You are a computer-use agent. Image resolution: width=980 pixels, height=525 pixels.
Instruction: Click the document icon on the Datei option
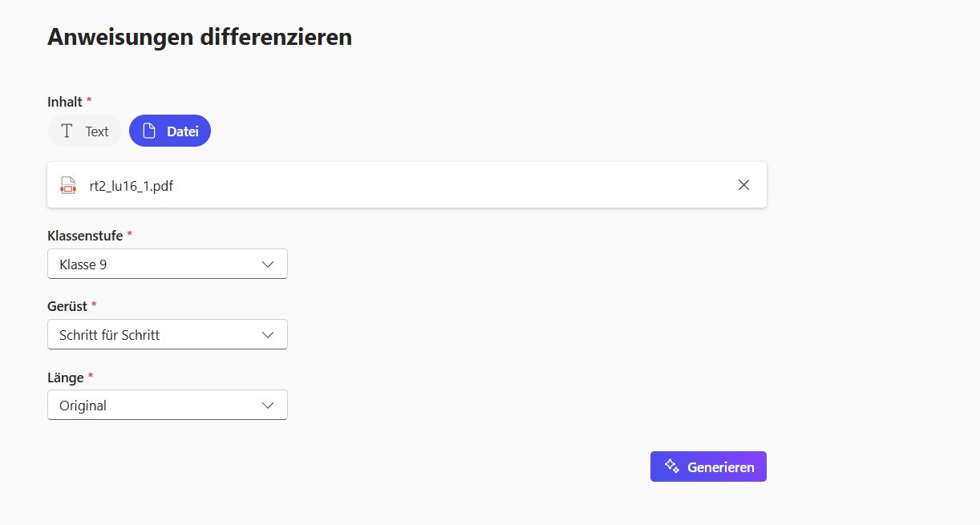coord(149,131)
